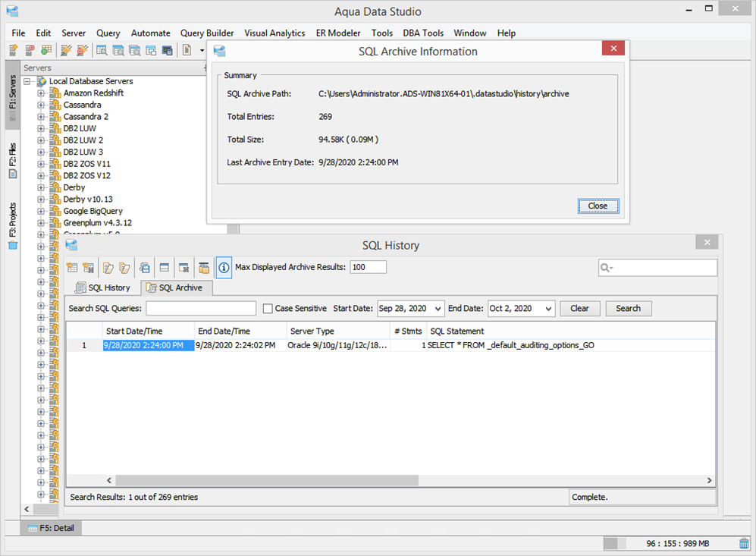Screen dimensions: 756x556
Task: Click the archive box icon in SQL History toolbar
Action: click(205, 267)
